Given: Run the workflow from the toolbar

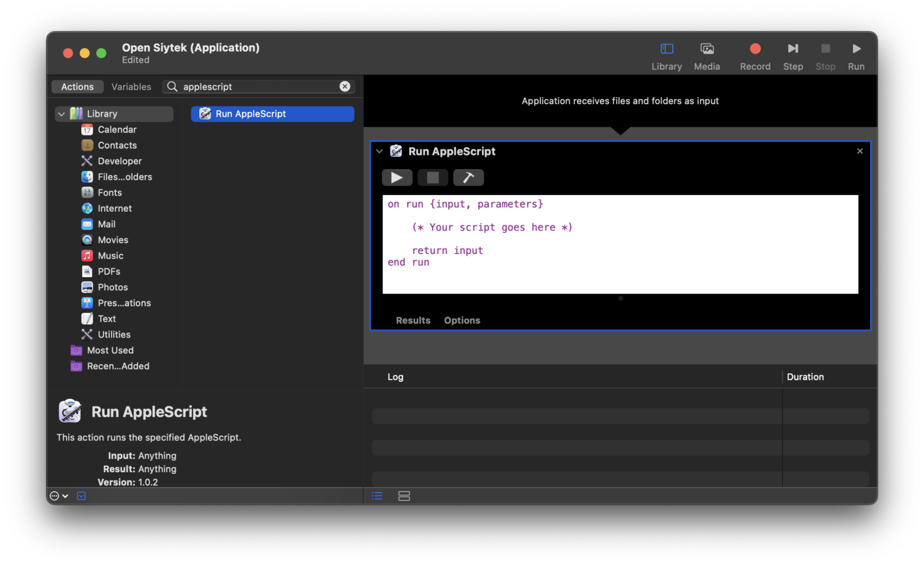Looking at the screenshot, I should 856,49.
